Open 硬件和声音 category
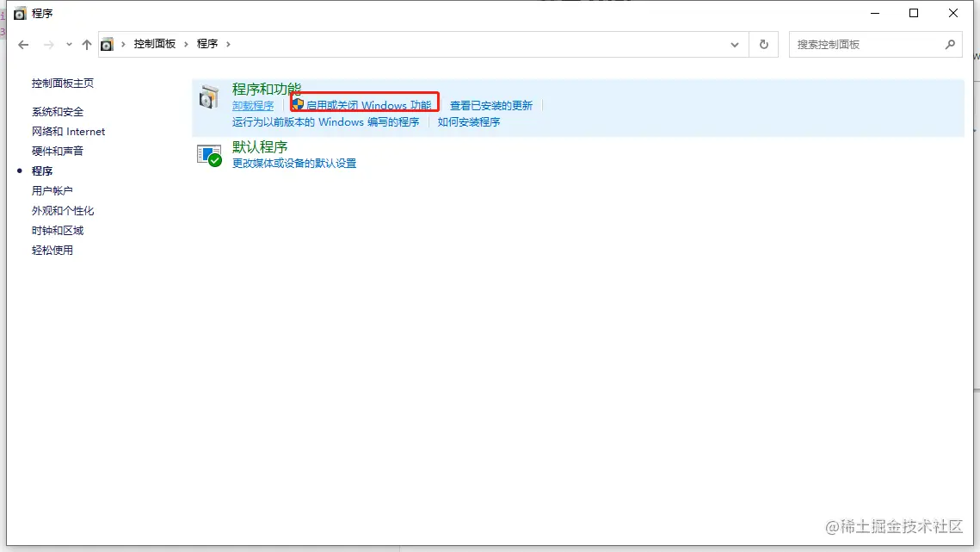 click(x=58, y=151)
